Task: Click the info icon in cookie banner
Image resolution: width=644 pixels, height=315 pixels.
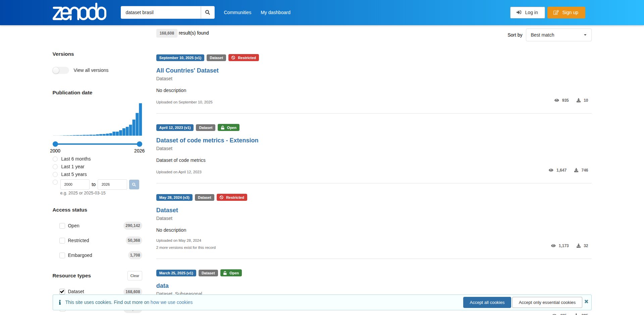Action: 60,302
